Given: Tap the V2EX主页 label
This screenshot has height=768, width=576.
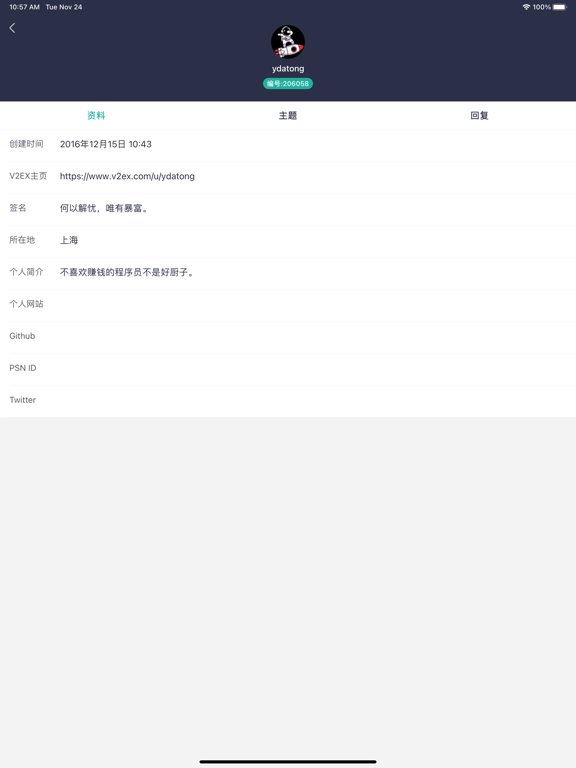Looking at the screenshot, I should [x=28, y=176].
